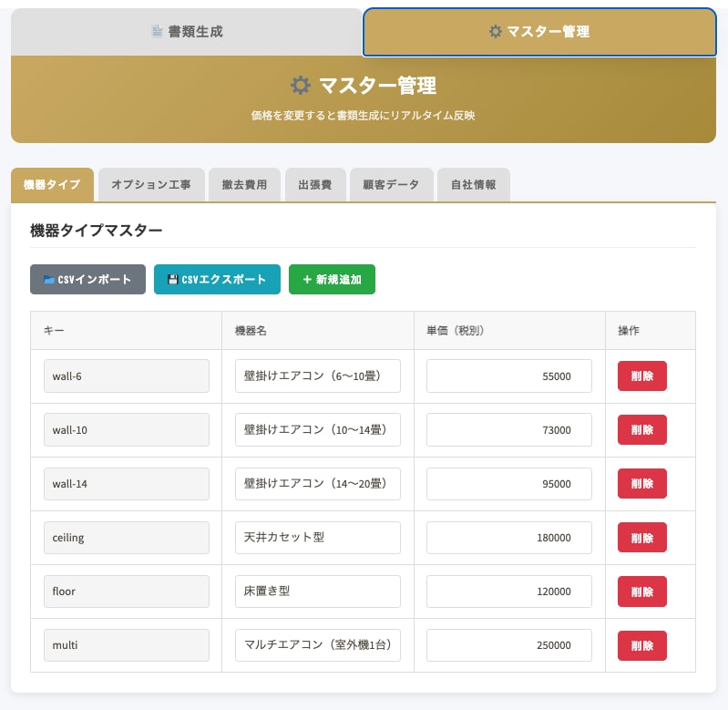Edit name 壁掛けエアコン（10〜14畳）
728x710 pixels.
(x=318, y=430)
